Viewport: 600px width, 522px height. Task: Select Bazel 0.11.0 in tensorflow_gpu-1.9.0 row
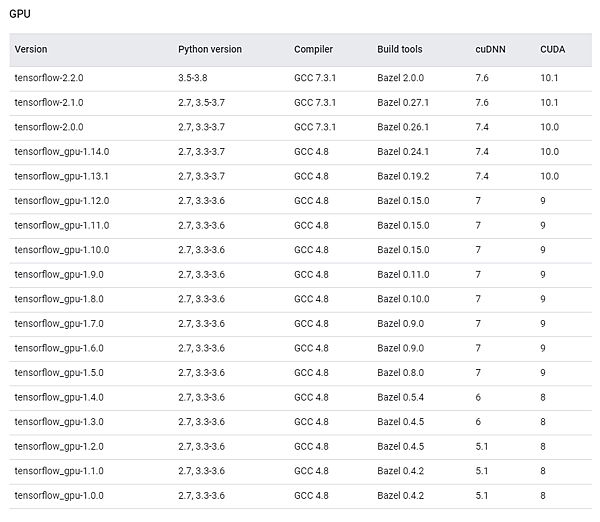403,274
